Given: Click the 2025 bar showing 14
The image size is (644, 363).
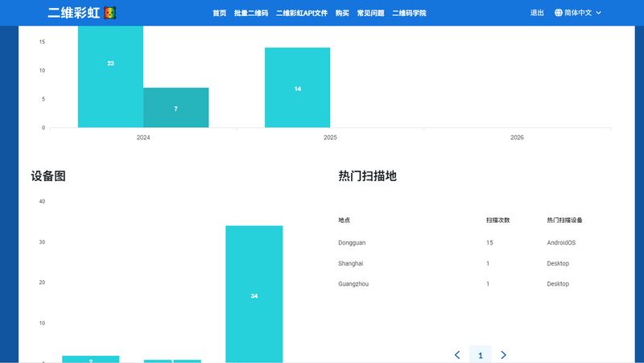Looking at the screenshot, I should (297, 88).
